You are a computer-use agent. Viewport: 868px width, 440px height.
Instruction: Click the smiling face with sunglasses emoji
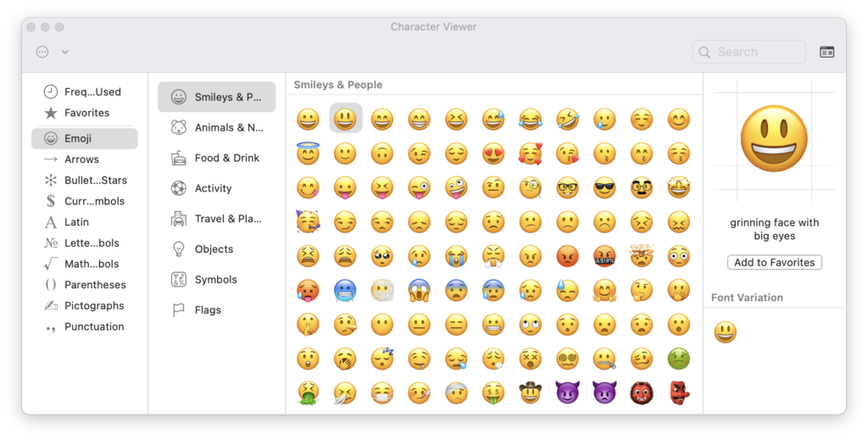click(x=604, y=188)
